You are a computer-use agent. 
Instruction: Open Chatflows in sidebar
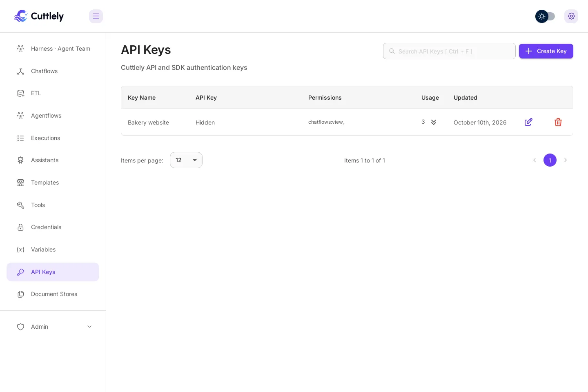53,71
